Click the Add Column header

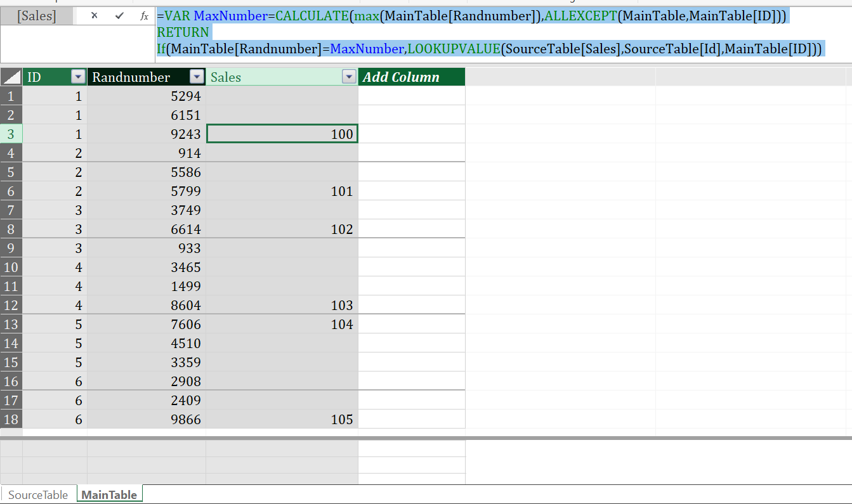pyautogui.click(x=412, y=77)
